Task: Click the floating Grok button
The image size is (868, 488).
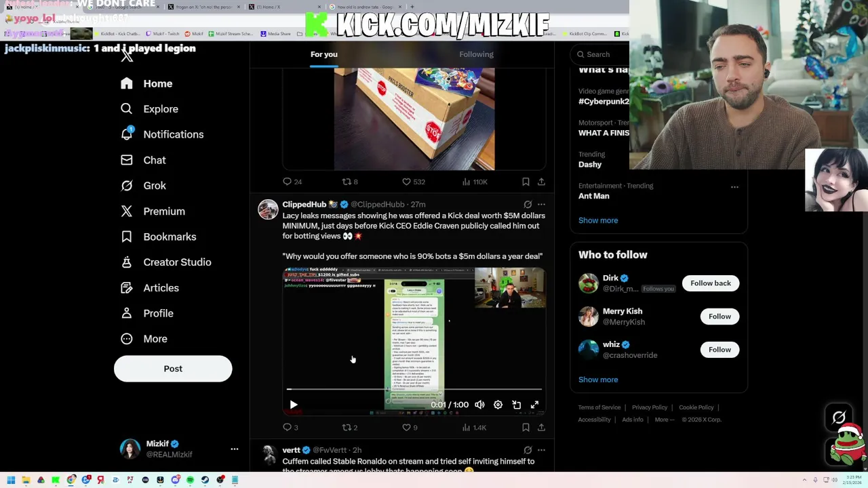Action: (839, 418)
